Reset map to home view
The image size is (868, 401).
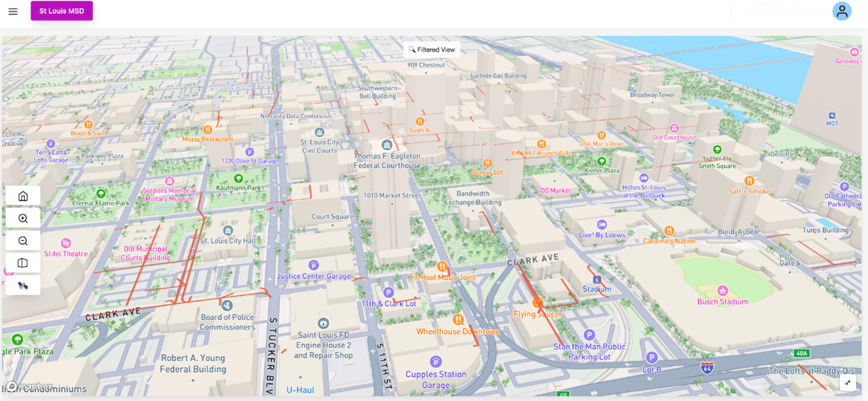pyautogui.click(x=23, y=196)
